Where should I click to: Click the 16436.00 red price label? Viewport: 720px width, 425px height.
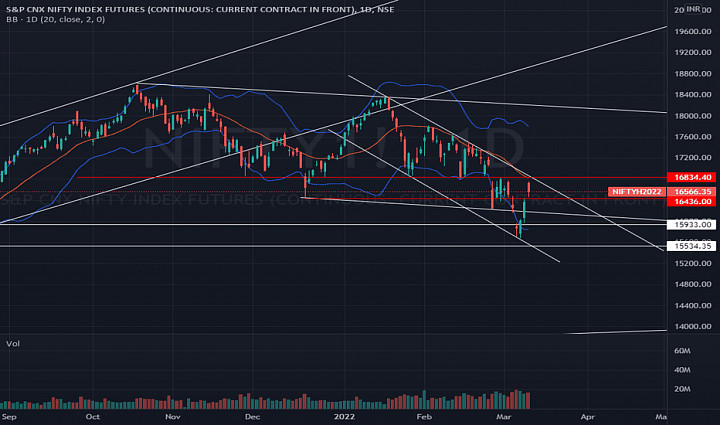[x=692, y=201]
